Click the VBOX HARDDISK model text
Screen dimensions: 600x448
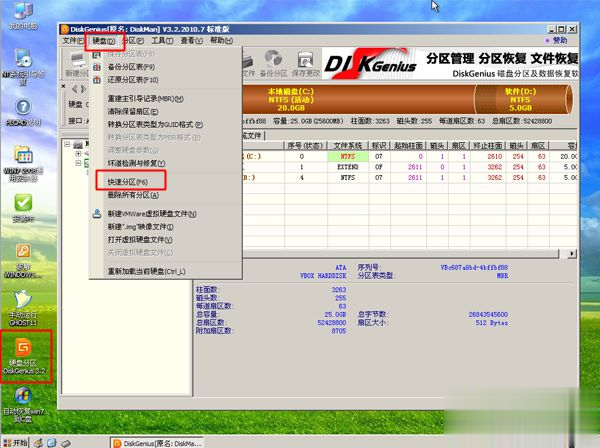pos(323,276)
